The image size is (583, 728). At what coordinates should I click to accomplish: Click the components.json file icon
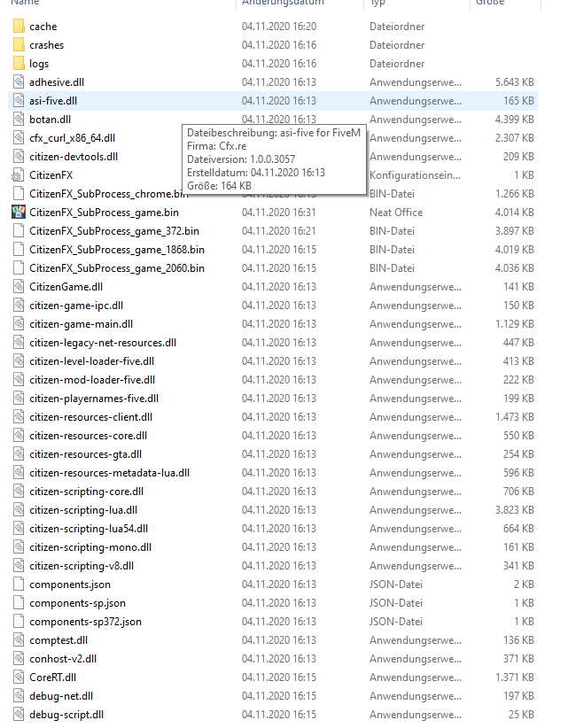19,584
